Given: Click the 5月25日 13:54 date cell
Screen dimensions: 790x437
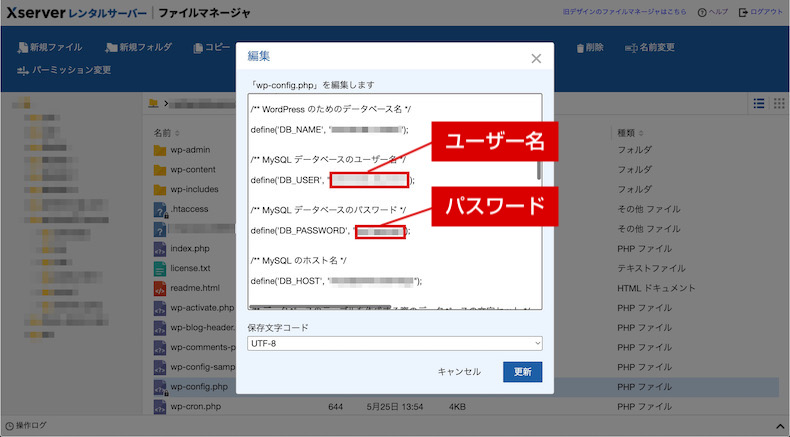Looking at the screenshot, I should [394, 407].
